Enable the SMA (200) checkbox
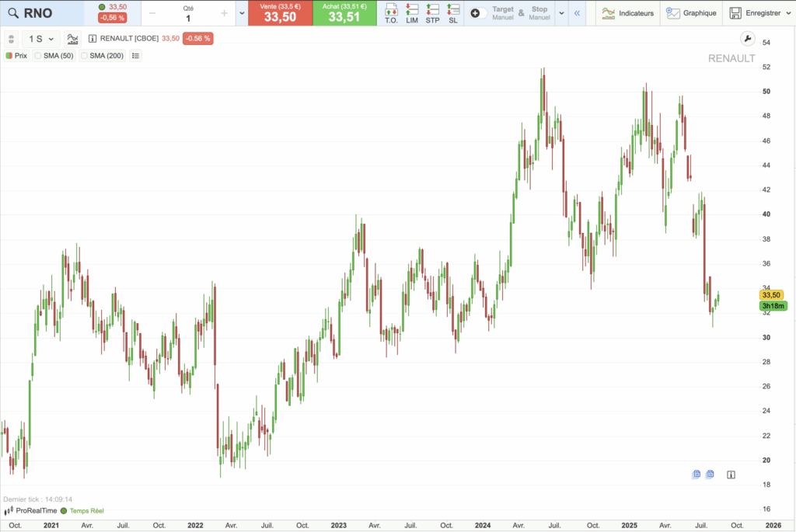 [84, 56]
